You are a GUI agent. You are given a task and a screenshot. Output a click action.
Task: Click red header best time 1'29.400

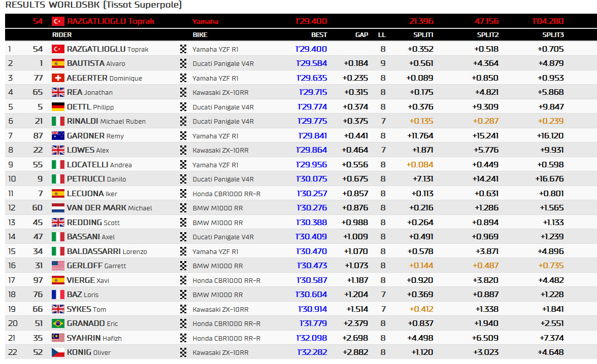pos(311,21)
